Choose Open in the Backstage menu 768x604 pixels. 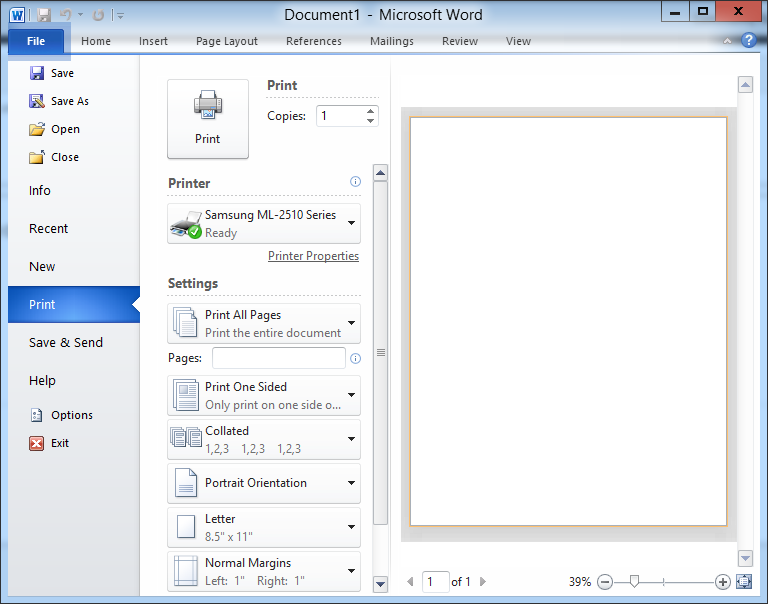54,129
